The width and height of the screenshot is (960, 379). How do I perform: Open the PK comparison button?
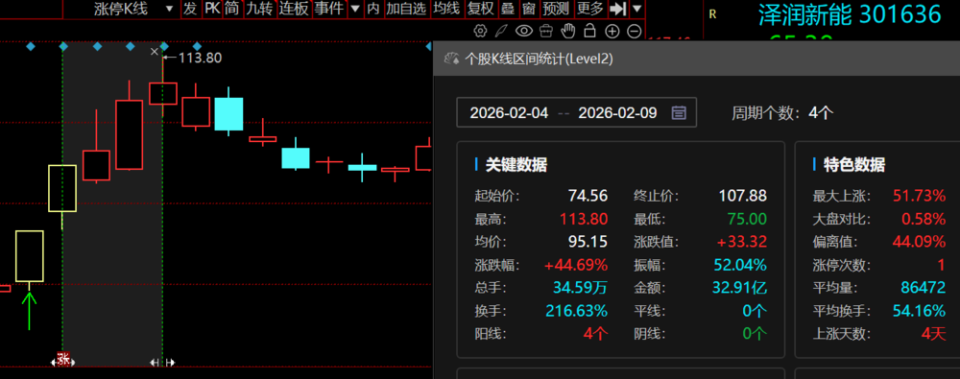[212, 9]
